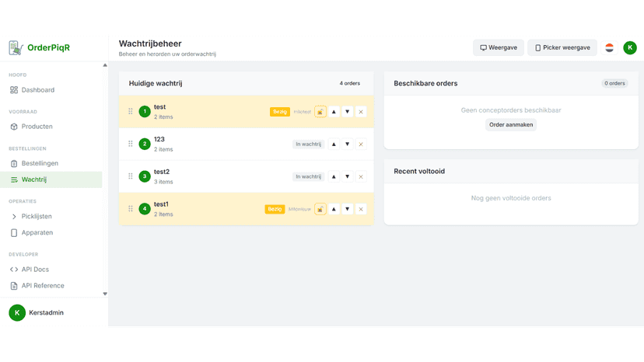This screenshot has height=362, width=644.
Task: Click position badge 3 of test2
Action: pos(145,176)
